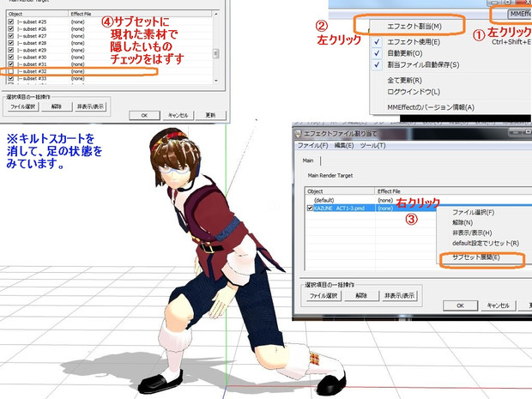Click ファイル選択 button in subset dialog
This screenshot has width=532, height=399.
pyautogui.click(x=22, y=106)
